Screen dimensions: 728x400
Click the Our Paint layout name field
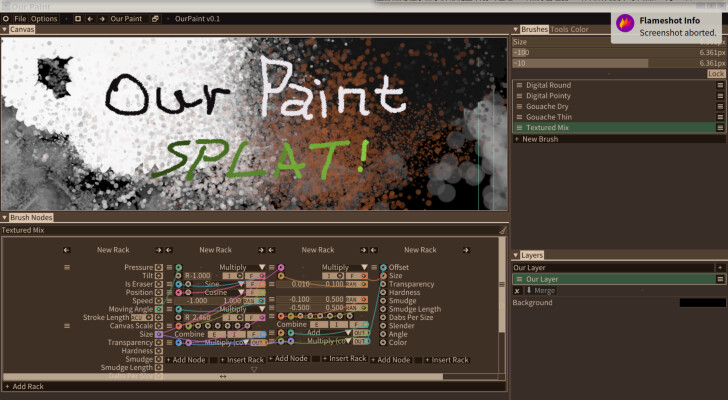(x=129, y=19)
